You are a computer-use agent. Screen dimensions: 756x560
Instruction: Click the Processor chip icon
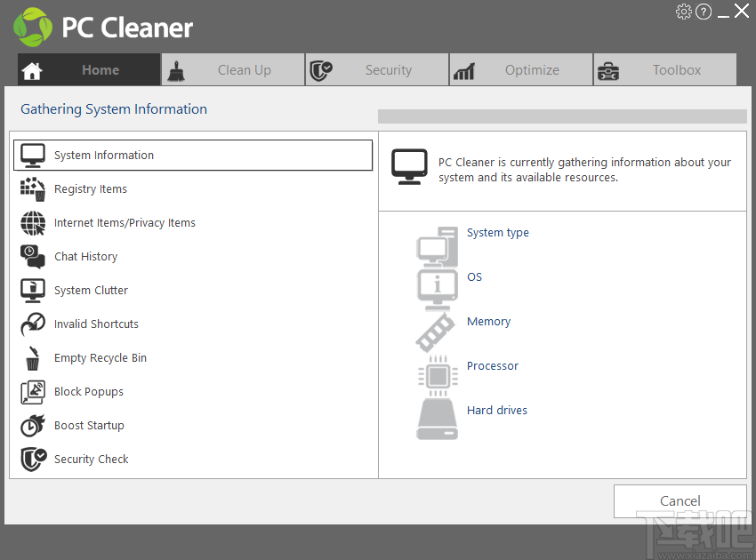(x=438, y=376)
